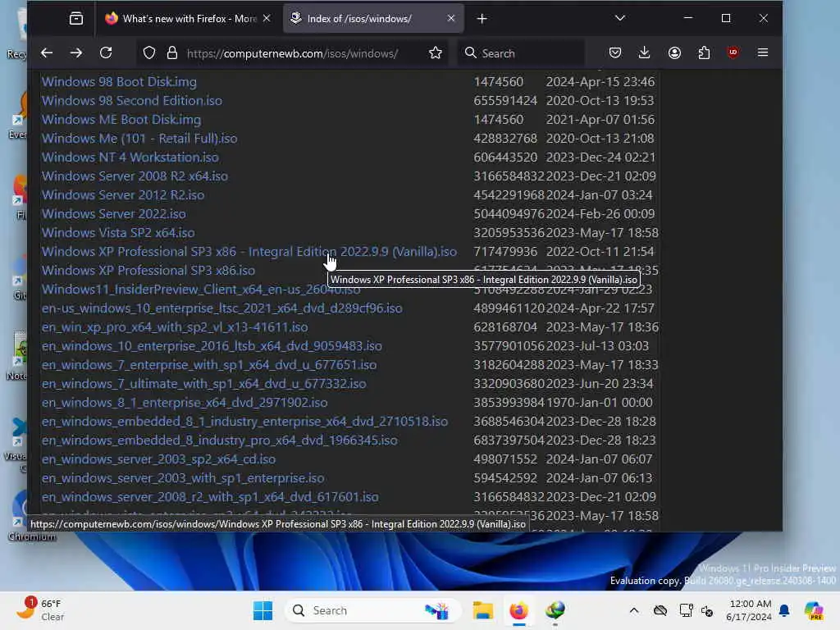The image size is (840, 630).
Task: Show site security padlock info
Action: 171,52
